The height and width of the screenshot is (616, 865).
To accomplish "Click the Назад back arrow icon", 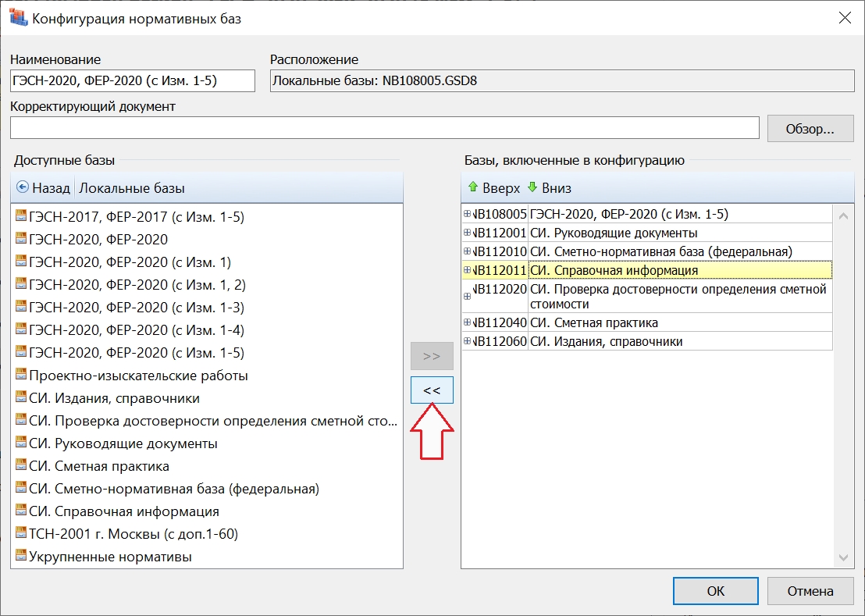I will pyautogui.click(x=23, y=187).
